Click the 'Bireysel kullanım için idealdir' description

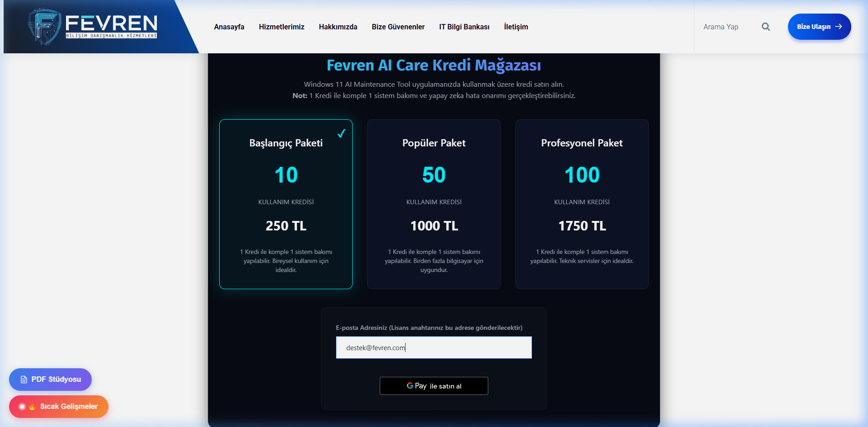pos(286,261)
